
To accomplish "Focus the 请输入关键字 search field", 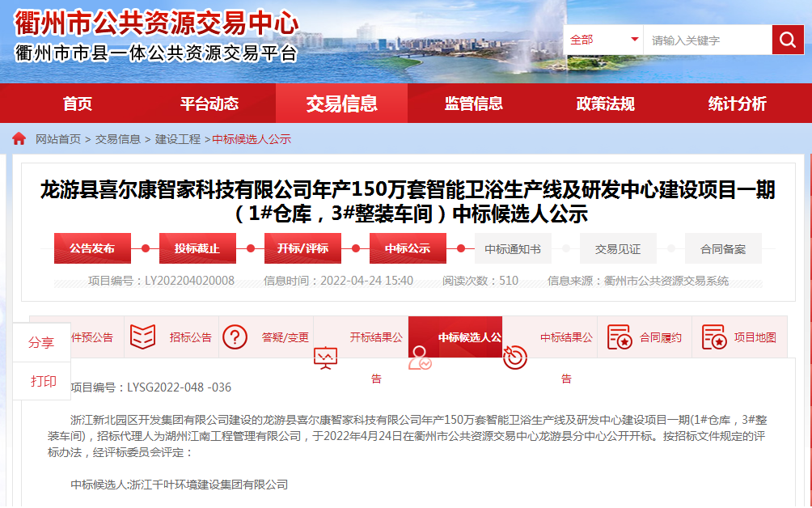I will click(x=708, y=40).
